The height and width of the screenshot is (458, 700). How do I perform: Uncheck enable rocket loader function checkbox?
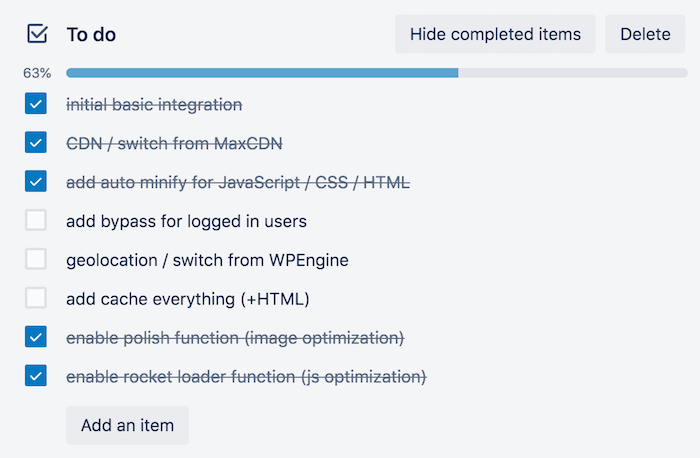pos(36,376)
